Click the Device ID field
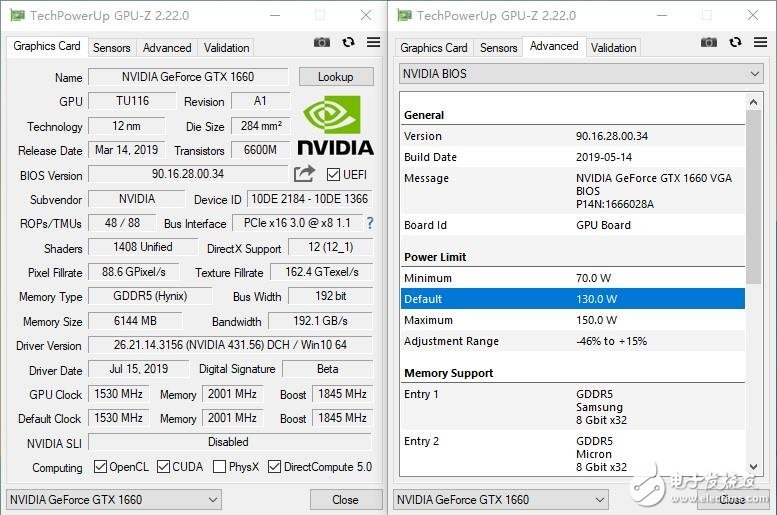Screen dimensions: 777x515 point(309,199)
